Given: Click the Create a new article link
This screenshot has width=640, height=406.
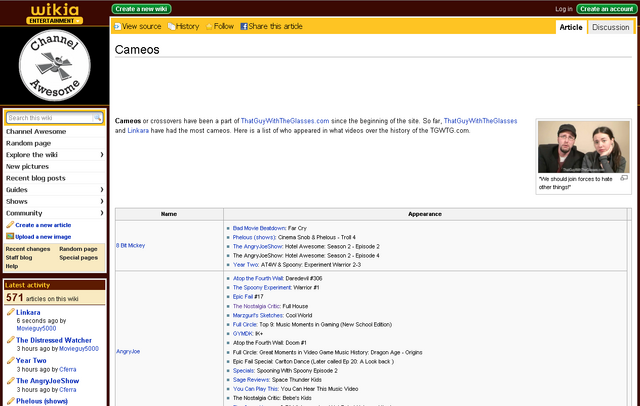Looking at the screenshot, I should [x=43, y=225].
